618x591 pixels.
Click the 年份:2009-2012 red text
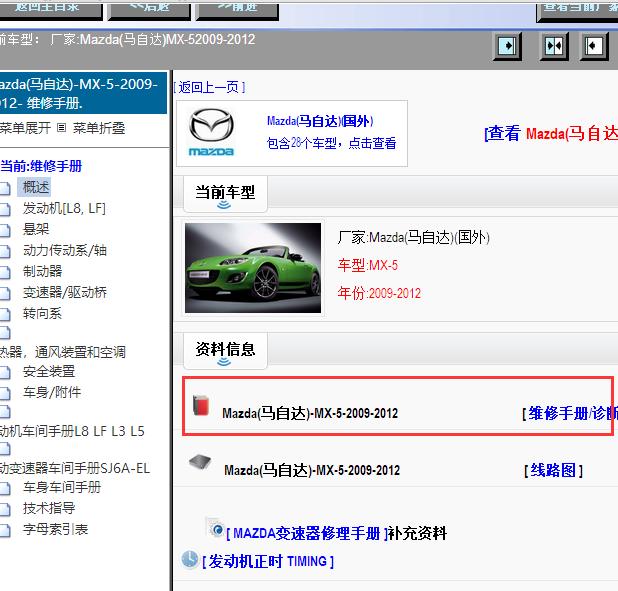tap(379, 293)
